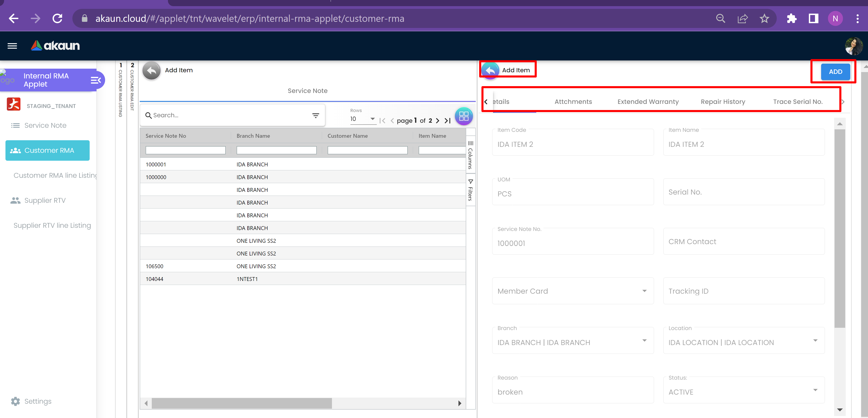Open Supplier RTV in sidebar
This screenshot has height=418, width=868.
(45, 200)
